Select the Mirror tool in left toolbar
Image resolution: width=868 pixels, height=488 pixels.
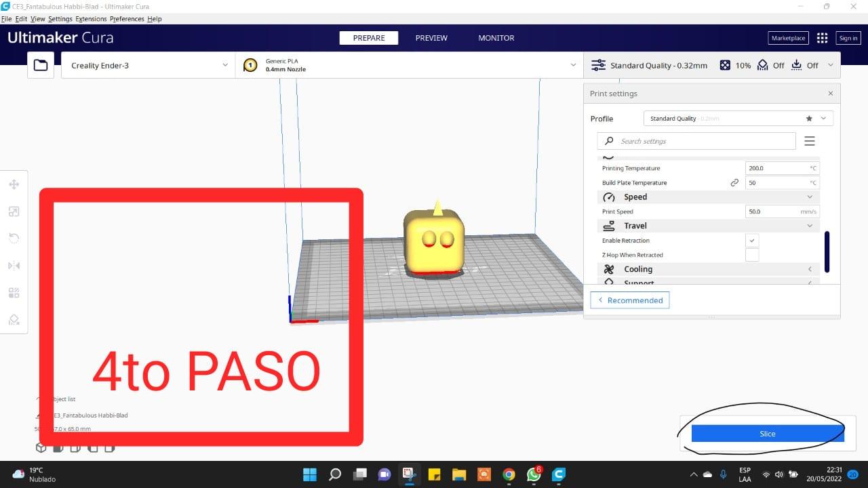click(x=14, y=266)
